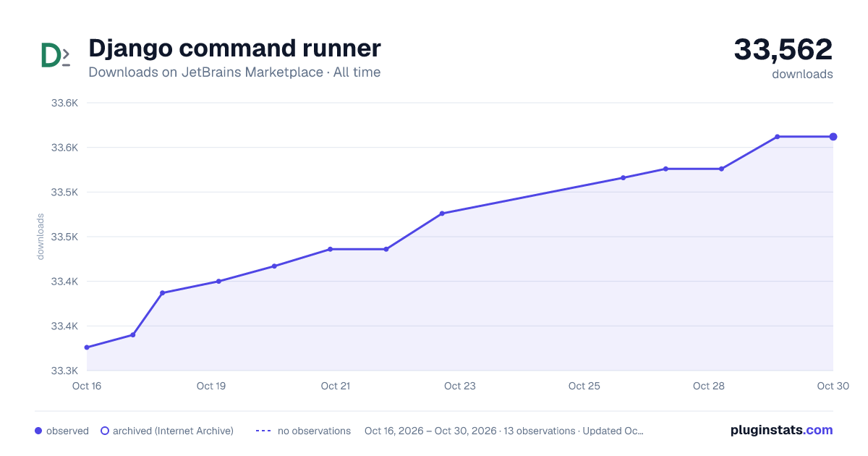Click the 'Oct 25' x-axis label
The width and height of the screenshot is (868, 456).
(584, 386)
